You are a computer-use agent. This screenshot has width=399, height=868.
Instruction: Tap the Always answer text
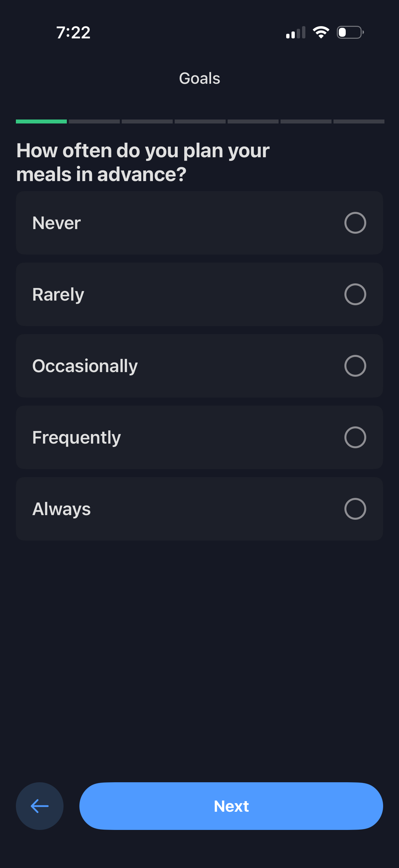pos(62,509)
